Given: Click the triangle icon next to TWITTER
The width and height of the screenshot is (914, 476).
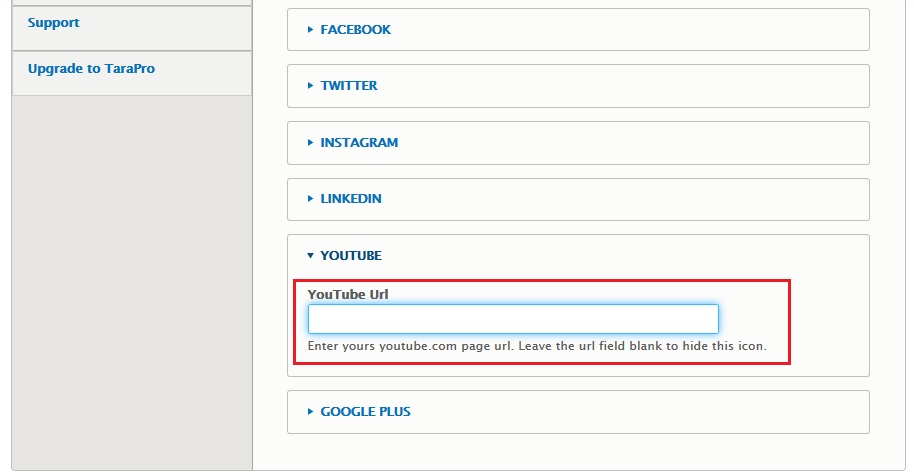Looking at the screenshot, I should coord(311,86).
